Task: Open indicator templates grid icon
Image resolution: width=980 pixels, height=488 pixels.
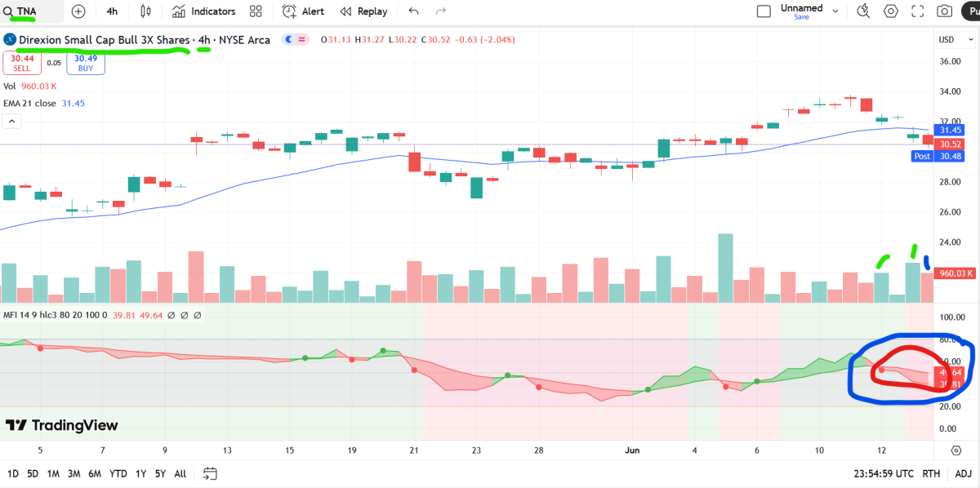Action: coord(256,11)
